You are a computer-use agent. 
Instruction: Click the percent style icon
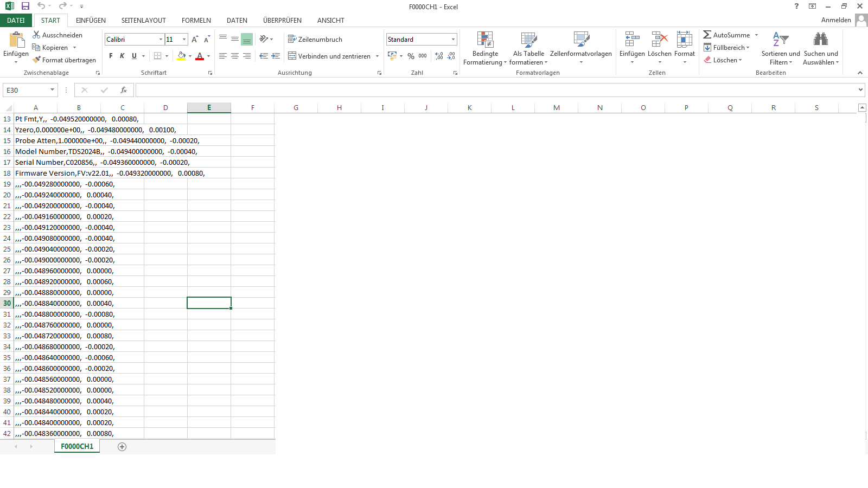click(411, 56)
